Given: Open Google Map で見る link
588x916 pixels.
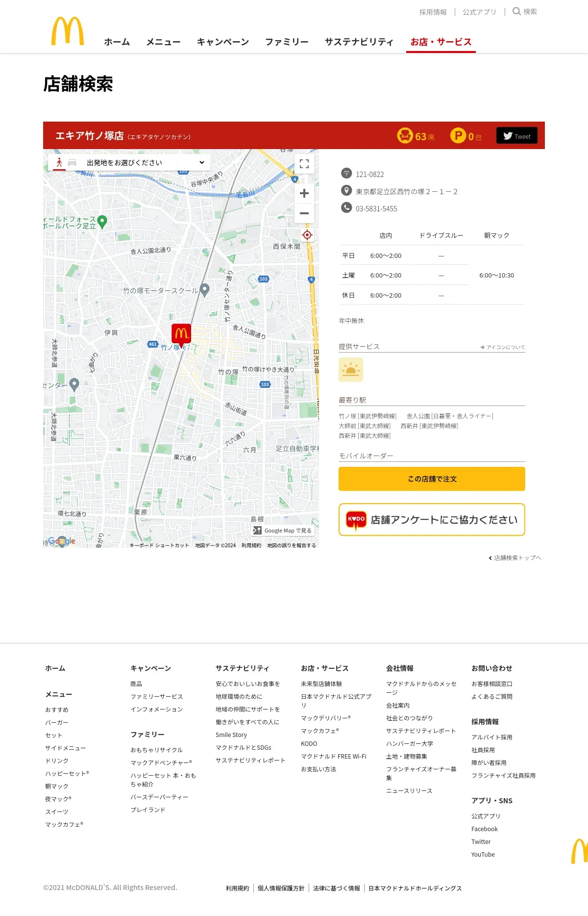Looking at the screenshot, I should pos(282,531).
